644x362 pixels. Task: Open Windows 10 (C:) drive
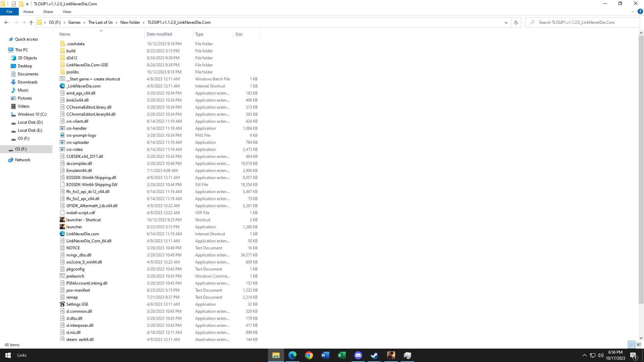click(32, 114)
